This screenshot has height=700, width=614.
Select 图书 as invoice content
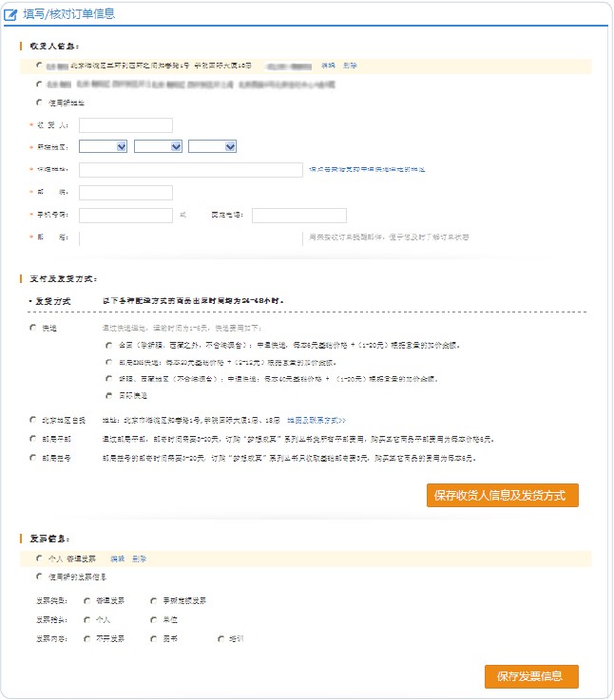(154, 639)
